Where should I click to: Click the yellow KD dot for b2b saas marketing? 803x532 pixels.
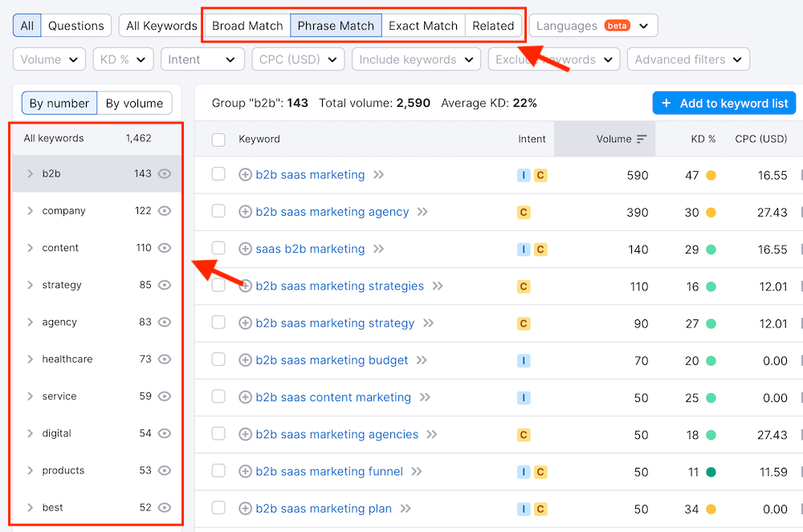coord(711,175)
